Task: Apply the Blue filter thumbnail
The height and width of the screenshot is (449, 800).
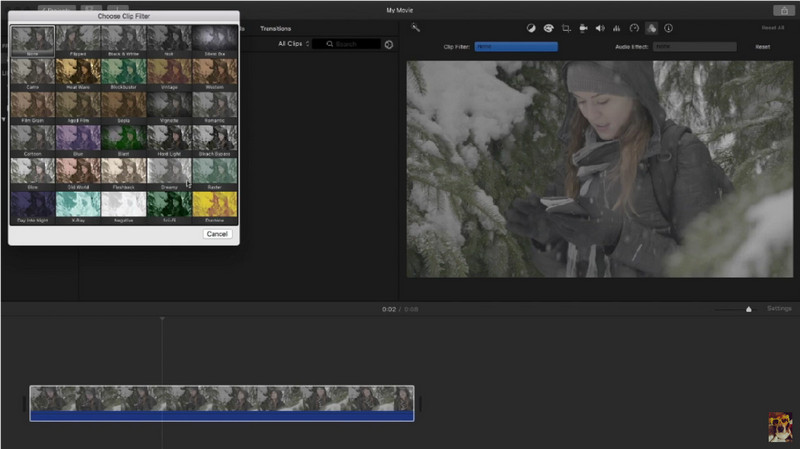Action: [78, 140]
